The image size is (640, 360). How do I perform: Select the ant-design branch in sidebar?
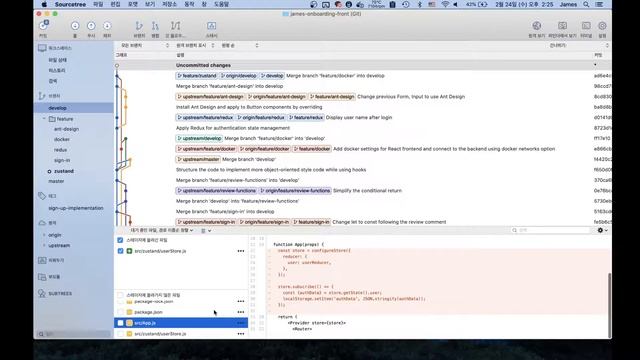point(67,129)
